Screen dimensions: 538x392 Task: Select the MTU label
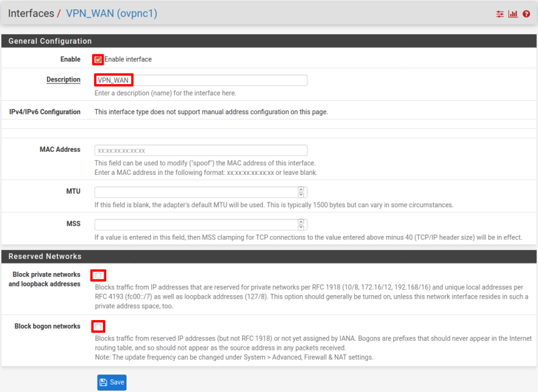(73, 192)
